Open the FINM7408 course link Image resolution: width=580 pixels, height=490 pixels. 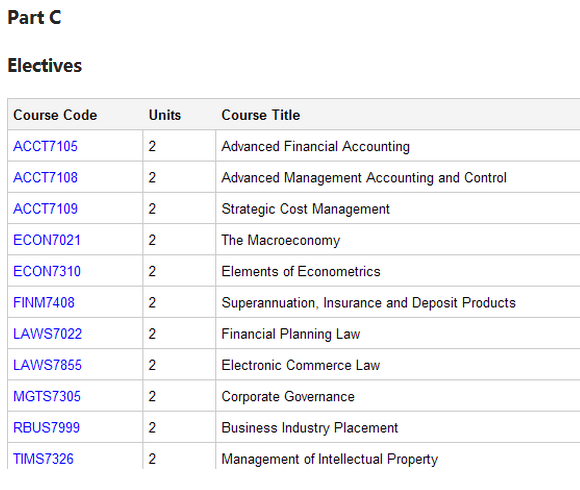point(44,303)
